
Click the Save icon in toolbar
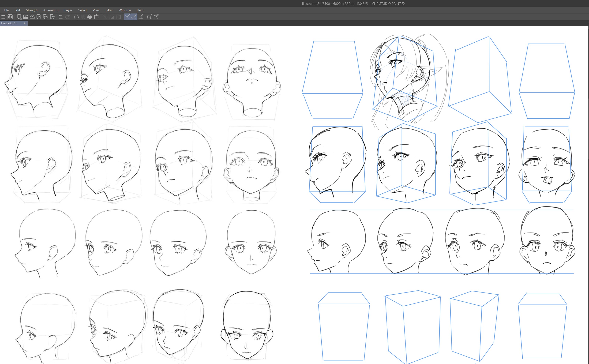pyautogui.click(x=32, y=17)
